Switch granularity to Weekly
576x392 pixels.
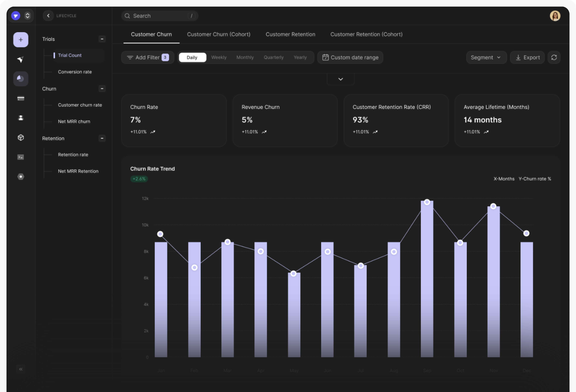pyautogui.click(x=219, y=58)
